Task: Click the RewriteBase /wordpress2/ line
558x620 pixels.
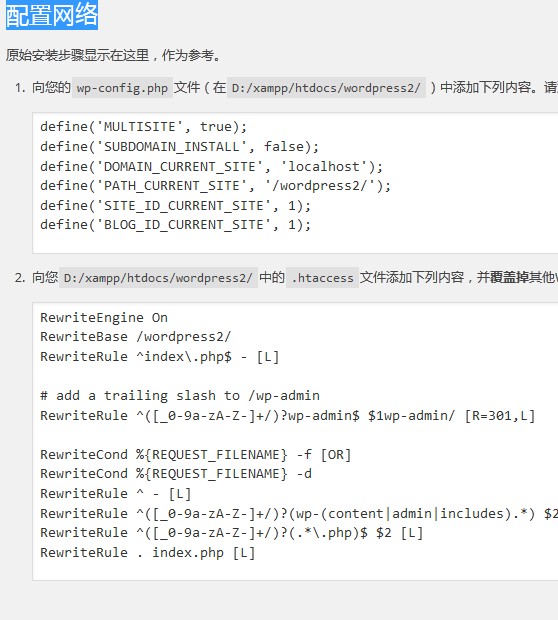Action: pyautogui.click(x=136, y=336)
